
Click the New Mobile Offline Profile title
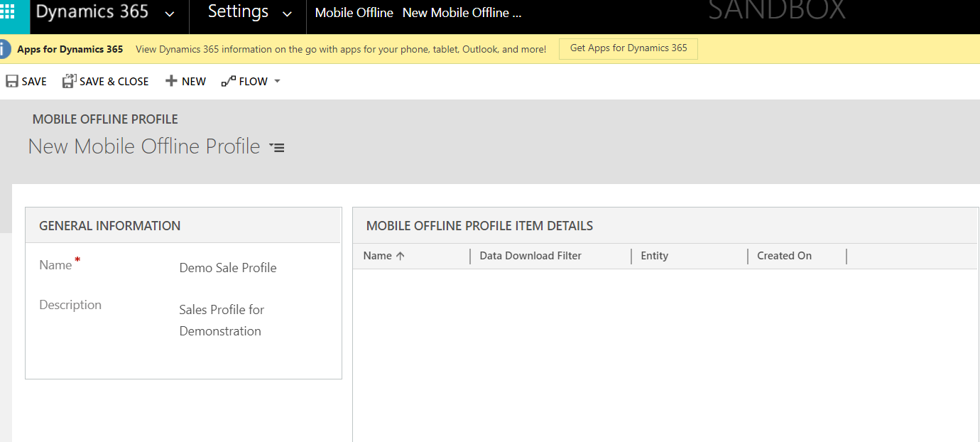144,146
